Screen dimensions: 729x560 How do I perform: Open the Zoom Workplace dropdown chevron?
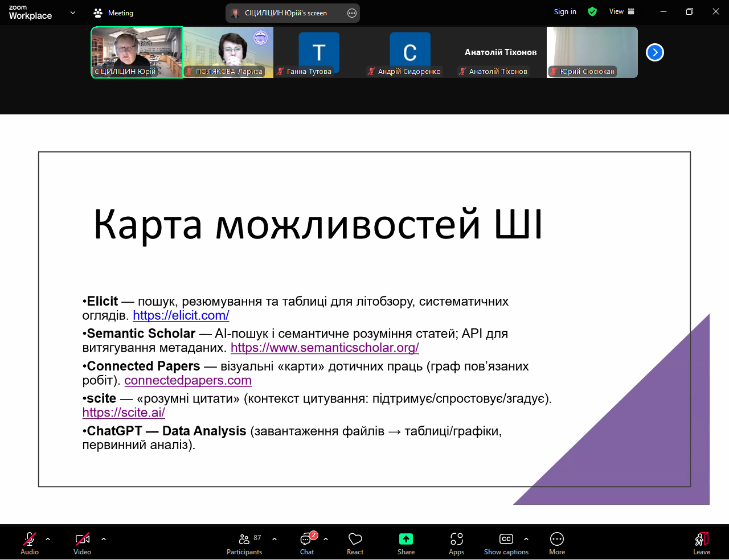(x=73, y=13)
